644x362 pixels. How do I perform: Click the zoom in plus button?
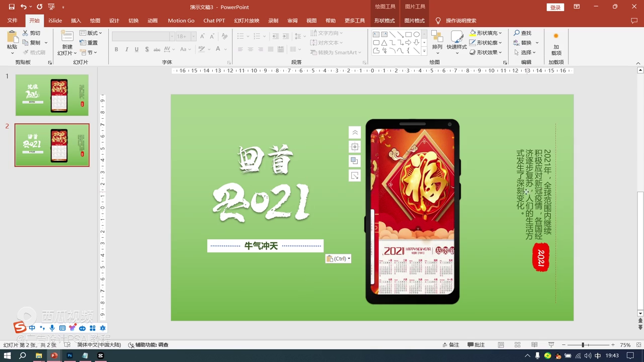tap(613, 345)
